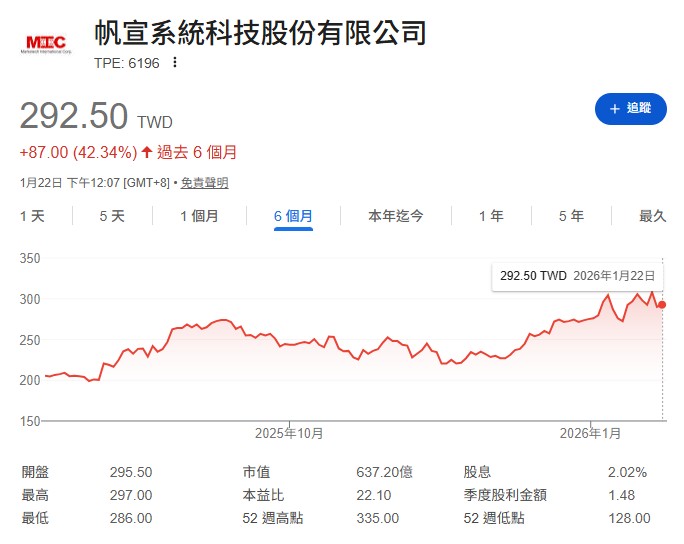Click the 2026年1月 axis label
The image size is (684, 544).
[x=590, y=433]
